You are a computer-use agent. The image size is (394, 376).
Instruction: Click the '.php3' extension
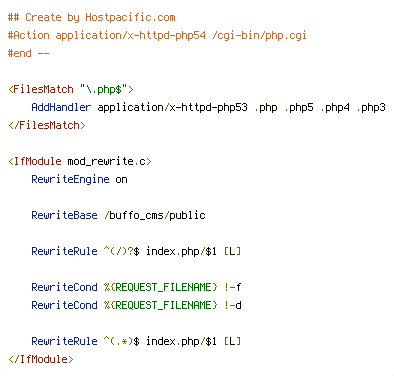click(x=371, y=107)
